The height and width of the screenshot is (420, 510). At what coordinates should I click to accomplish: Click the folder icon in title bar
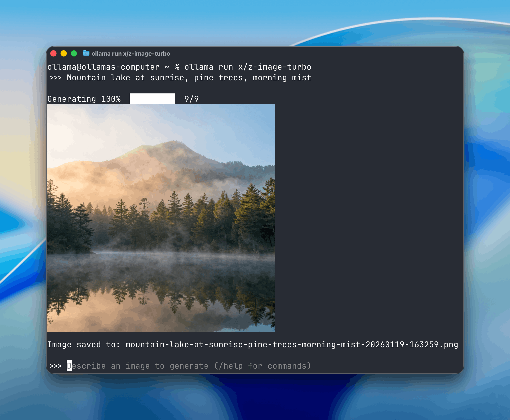[86, 53]
